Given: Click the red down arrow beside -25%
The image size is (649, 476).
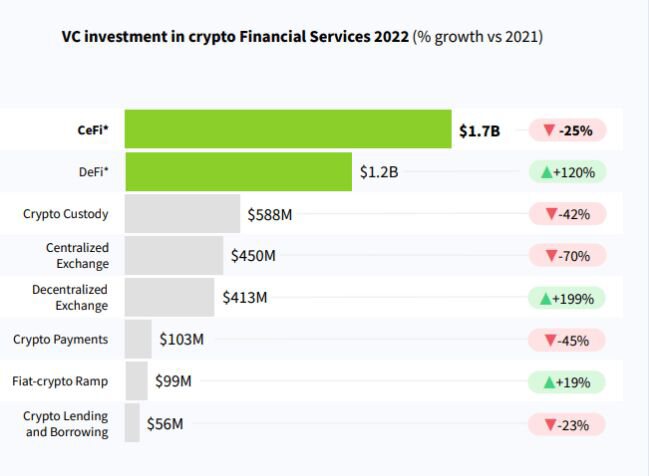Looking at the screenshot, I should tap(548, 130).
